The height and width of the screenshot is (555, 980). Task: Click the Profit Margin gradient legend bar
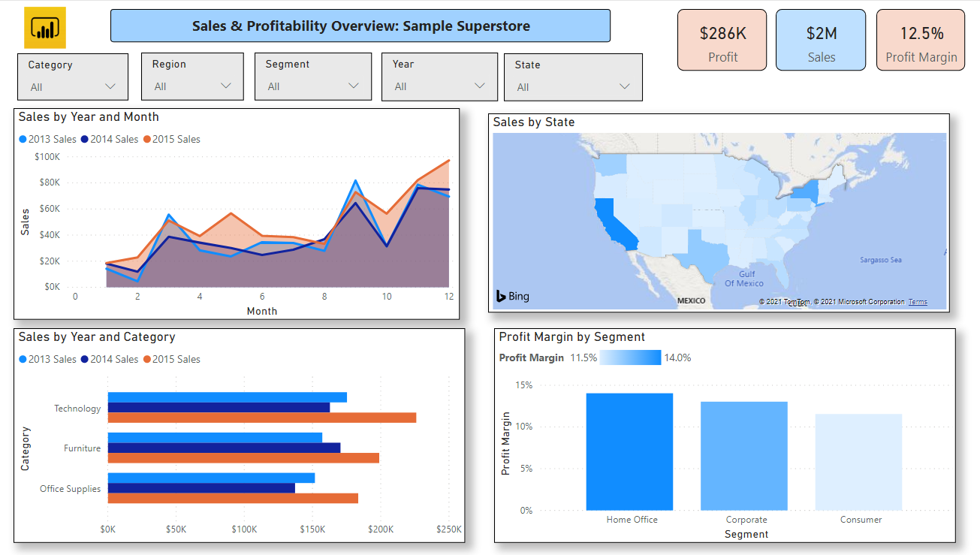[629, 357]
